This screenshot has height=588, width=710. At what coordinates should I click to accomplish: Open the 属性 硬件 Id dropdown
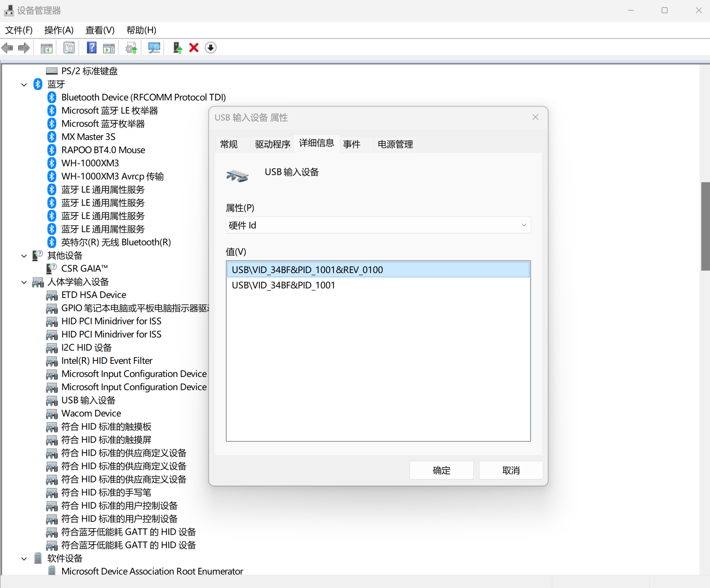(x=378, y=225)
